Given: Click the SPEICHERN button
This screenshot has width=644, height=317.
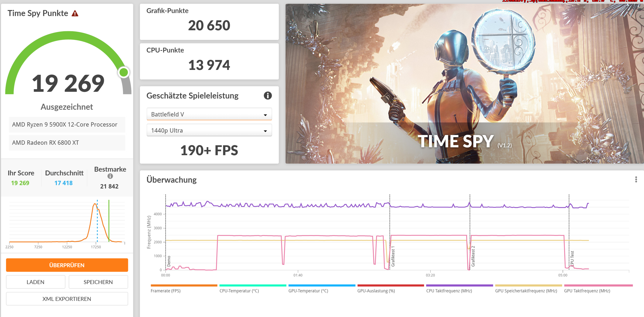Looking at the screenshot, I should pos(98,282).
